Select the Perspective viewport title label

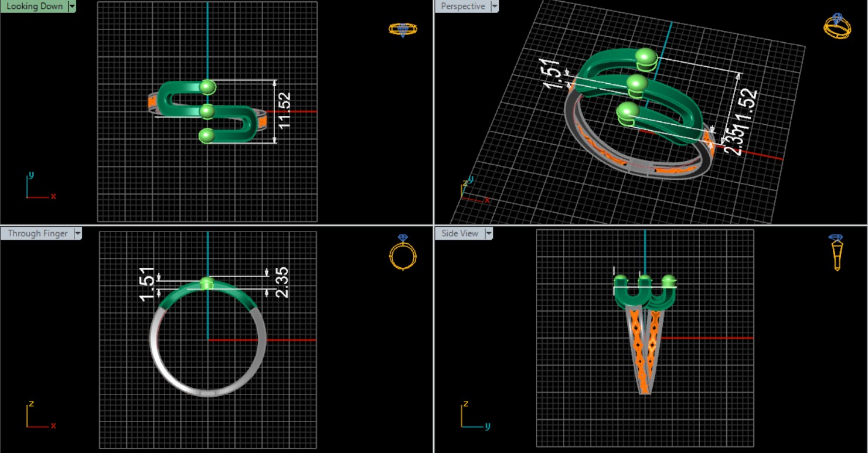tap(462, 6)
